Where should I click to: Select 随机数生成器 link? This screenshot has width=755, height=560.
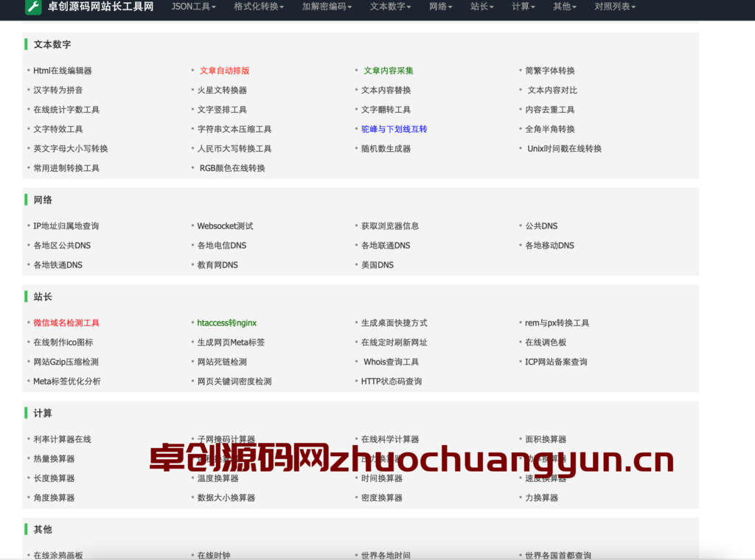(386, 149)
